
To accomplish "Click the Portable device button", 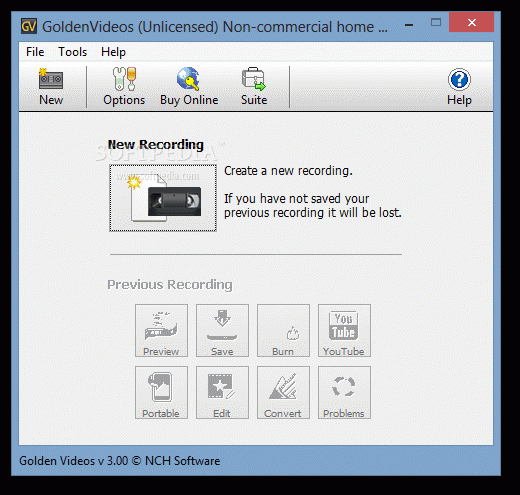I will 161,392.
